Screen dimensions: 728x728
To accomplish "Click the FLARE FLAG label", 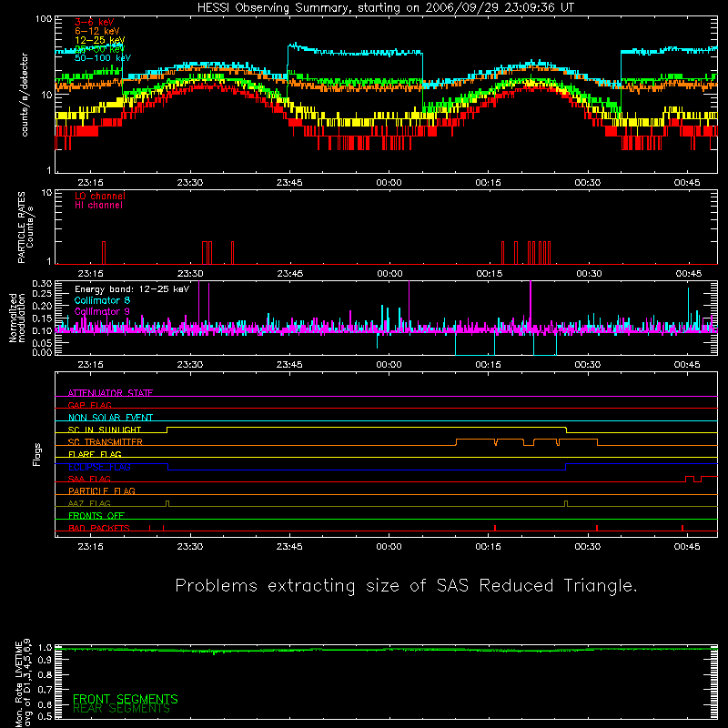I will click(x=95, y=454).
